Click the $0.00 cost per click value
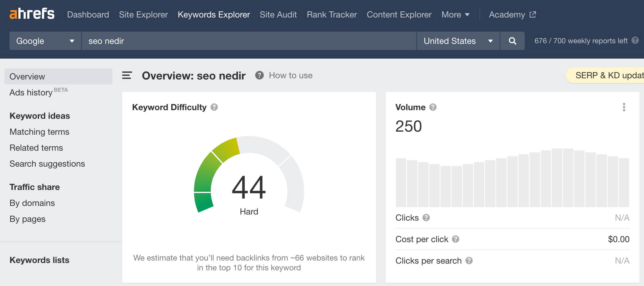Viewport: 644px width, 286px height. coord(619,239)
